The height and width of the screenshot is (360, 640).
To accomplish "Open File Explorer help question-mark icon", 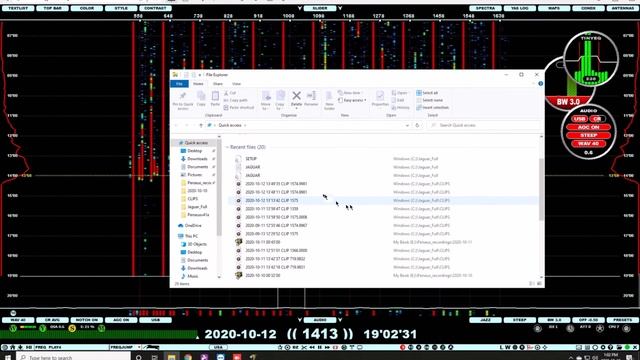I will pos(540,84).
